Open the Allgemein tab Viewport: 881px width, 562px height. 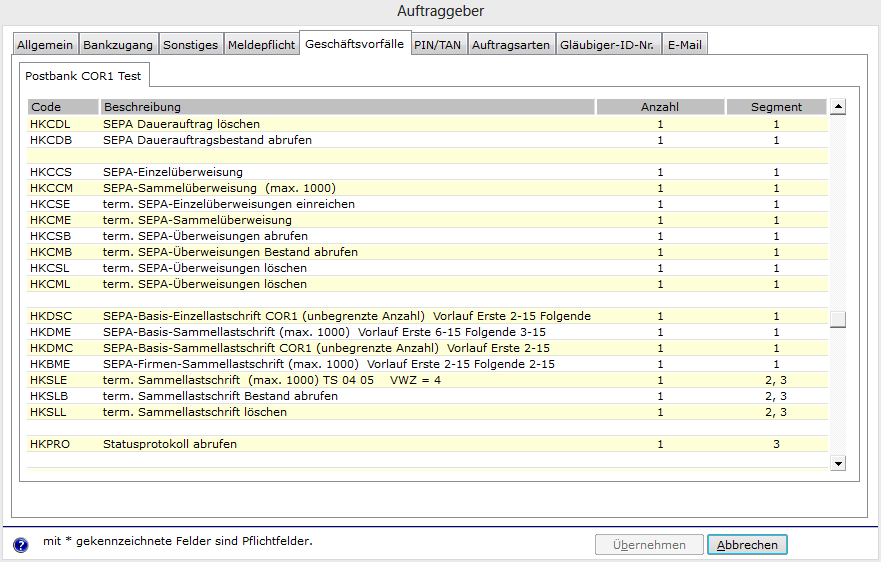coord(45,45)
